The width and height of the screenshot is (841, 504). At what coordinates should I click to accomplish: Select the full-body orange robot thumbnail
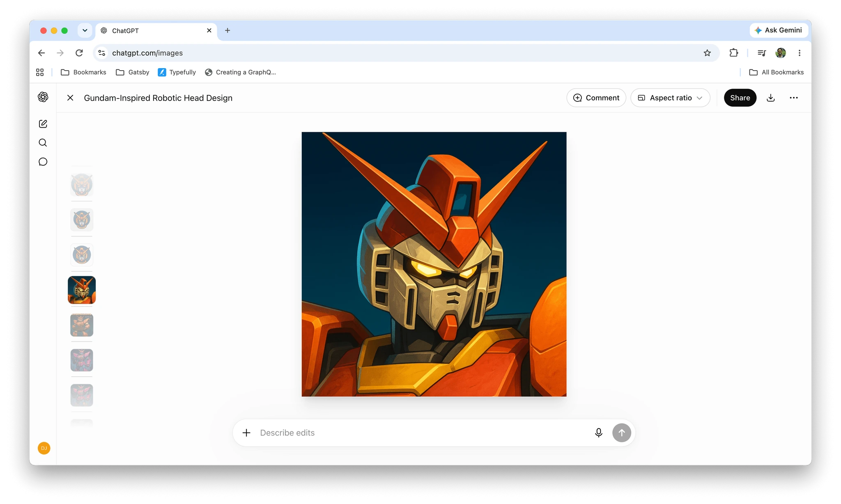click(x=82, y=325)
